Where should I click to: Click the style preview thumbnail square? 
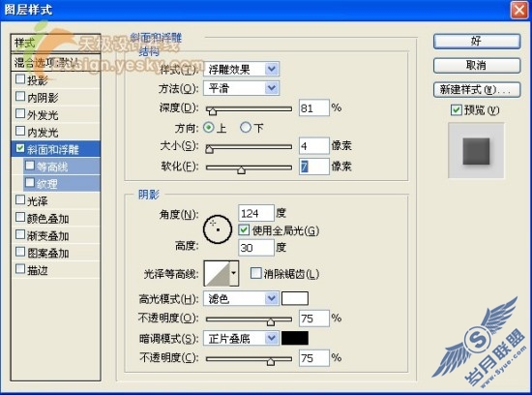tap(476, 151)
